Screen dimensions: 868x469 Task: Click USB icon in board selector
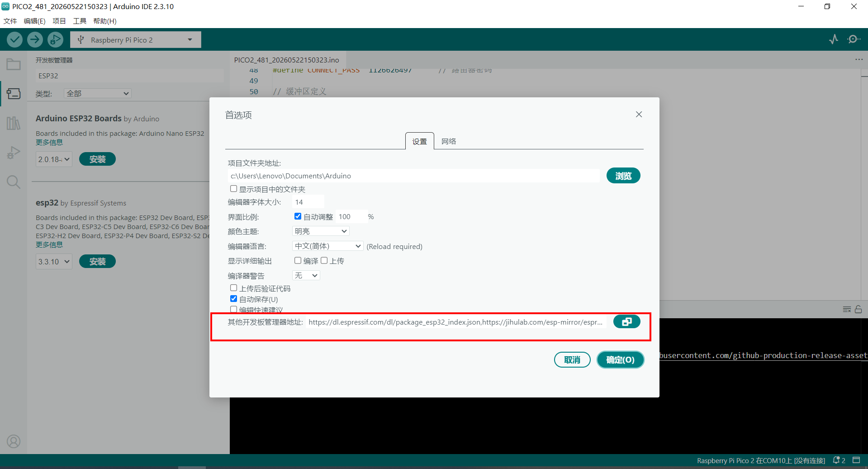[x=81, y=40]
